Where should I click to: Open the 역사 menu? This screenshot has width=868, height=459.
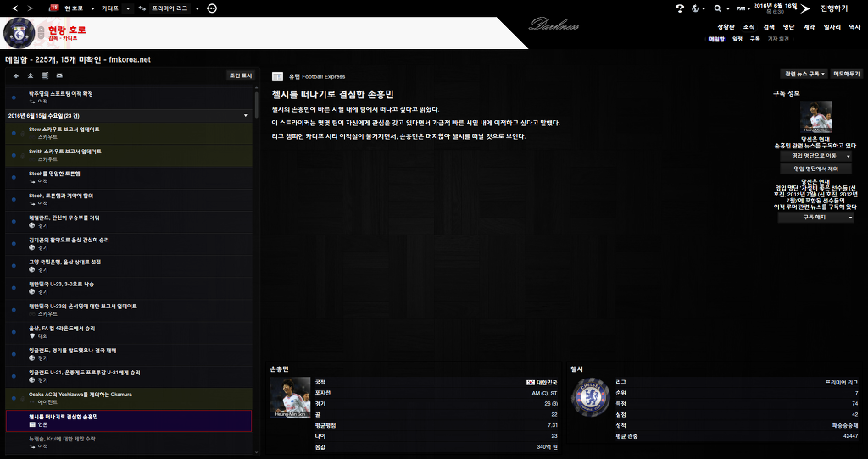pos(855,26)
